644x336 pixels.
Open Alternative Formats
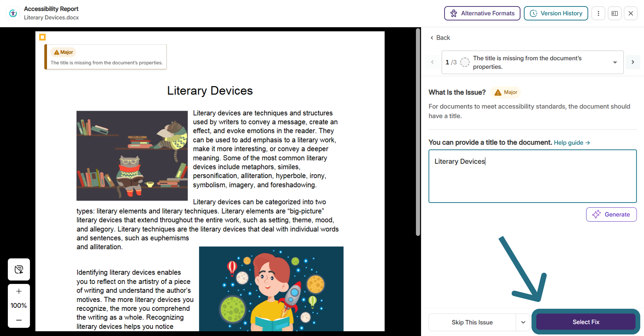click(x=482, y=13)
